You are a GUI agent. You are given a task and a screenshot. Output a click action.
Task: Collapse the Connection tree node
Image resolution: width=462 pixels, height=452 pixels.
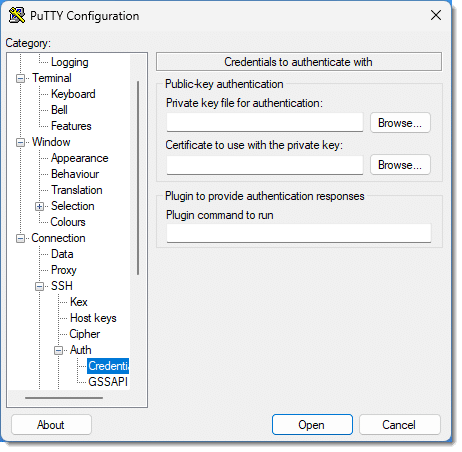click(21, 239)
